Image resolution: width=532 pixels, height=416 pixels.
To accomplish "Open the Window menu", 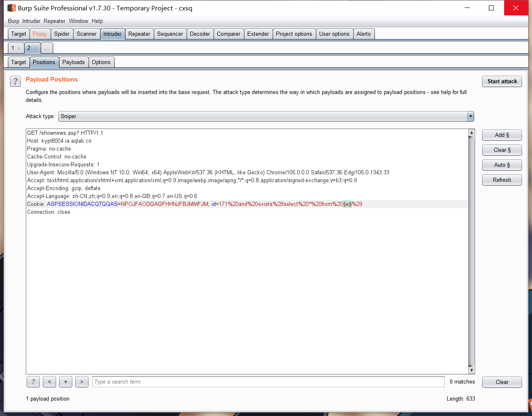I will tap(79, 21).
